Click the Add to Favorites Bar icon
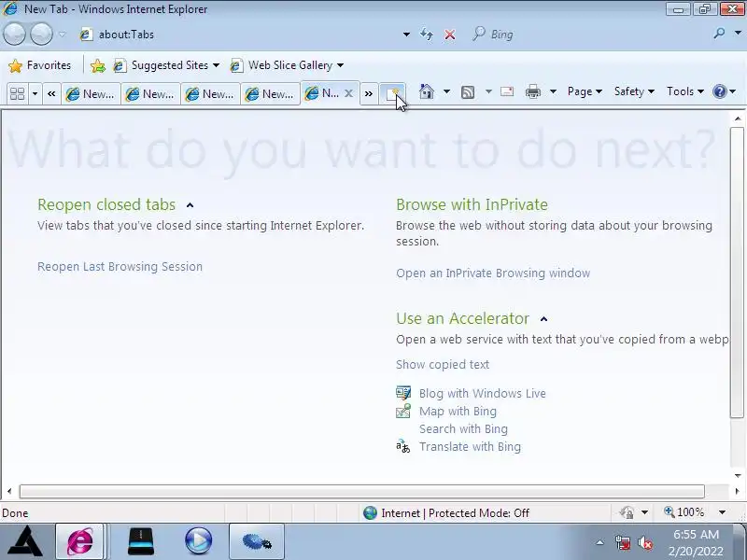 pyautogui.click(x=98, y=65)
